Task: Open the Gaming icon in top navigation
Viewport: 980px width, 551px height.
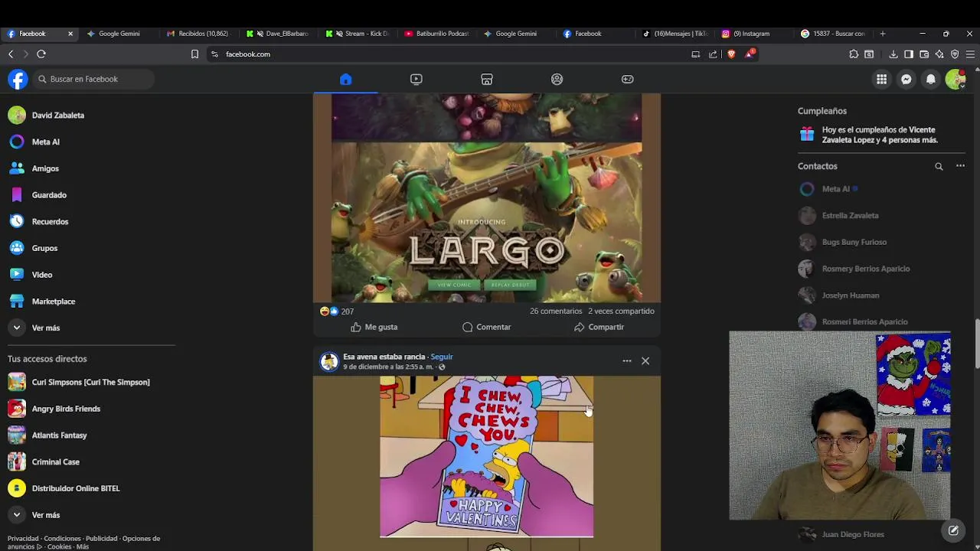Action: (627, 79)
